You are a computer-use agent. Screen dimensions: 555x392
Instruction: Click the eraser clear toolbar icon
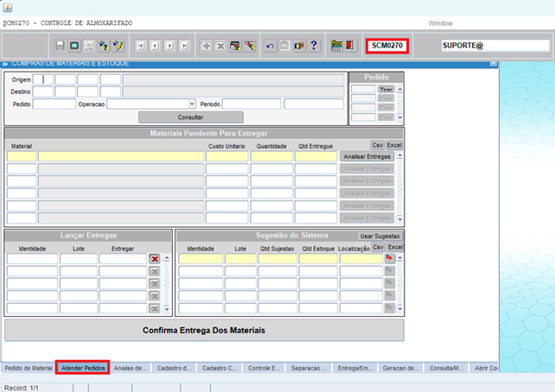tap(250, 46)
